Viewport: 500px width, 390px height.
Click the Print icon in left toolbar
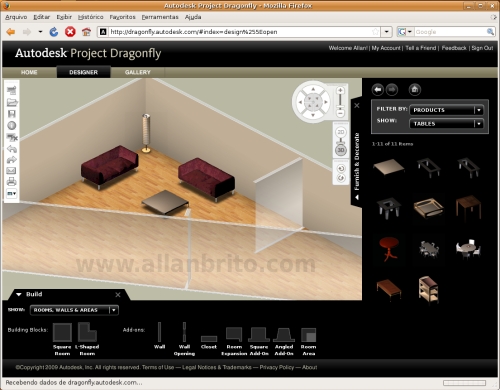(12, 182)
